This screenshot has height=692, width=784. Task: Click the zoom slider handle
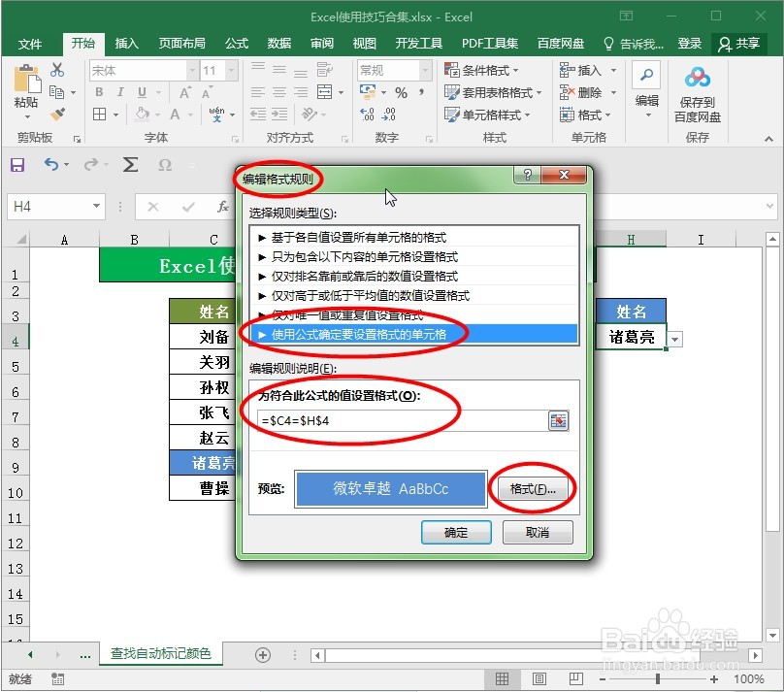click(x=658, y=679)
